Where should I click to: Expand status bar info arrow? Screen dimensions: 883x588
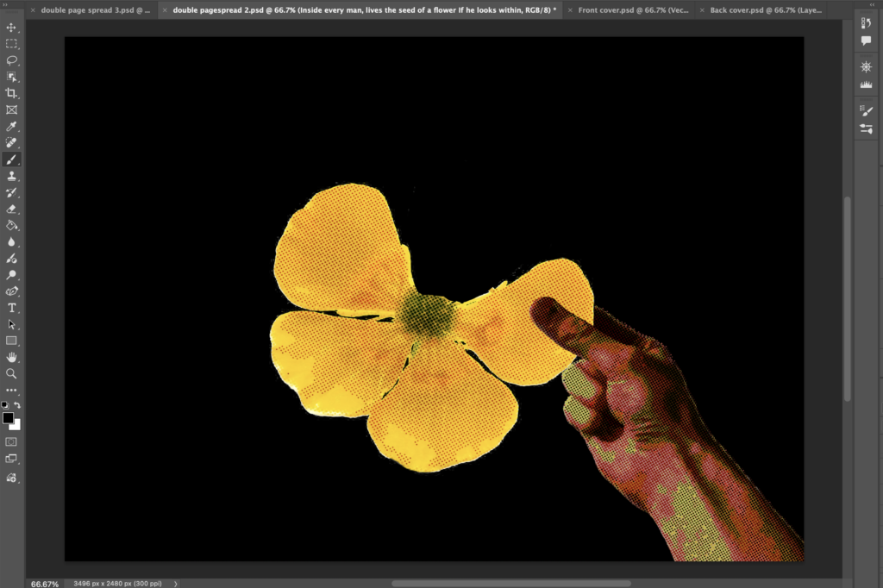point(176,584)
